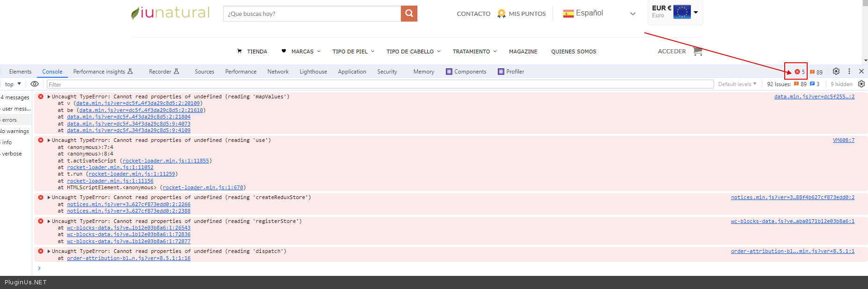Open the top JavaScript context dropdown
Viewport: 868px width, 289px height.
(13, 84)
